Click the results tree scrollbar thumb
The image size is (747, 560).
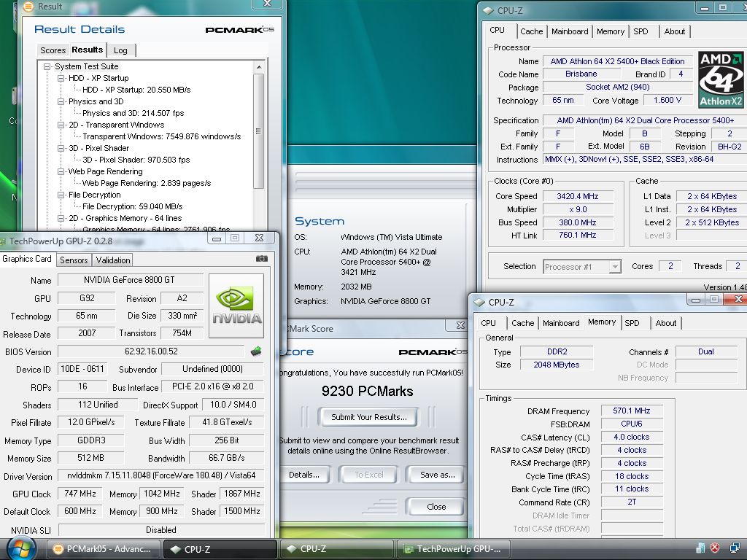coord(259,131)
